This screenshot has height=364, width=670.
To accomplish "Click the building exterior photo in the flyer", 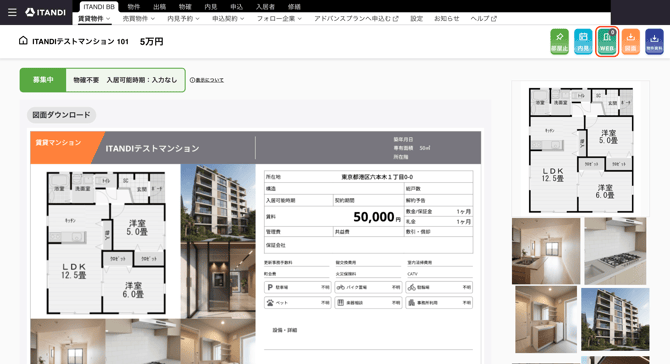I will (x=218, y=203).
